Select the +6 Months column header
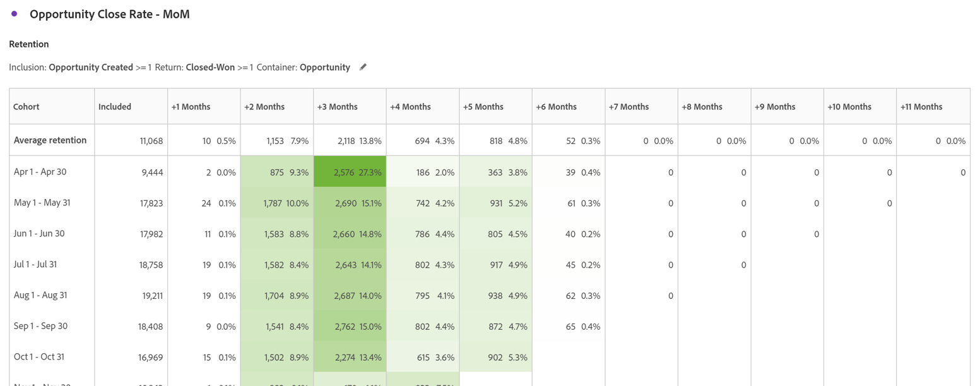Viewport: 980px width, 386px height. pos(557,106)
